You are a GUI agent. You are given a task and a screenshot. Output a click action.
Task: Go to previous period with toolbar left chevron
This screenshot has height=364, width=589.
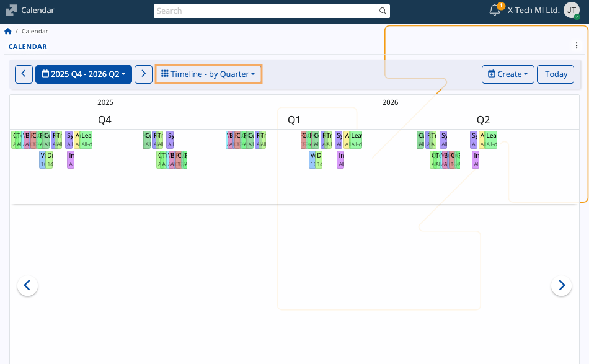[x=24, y=74]
